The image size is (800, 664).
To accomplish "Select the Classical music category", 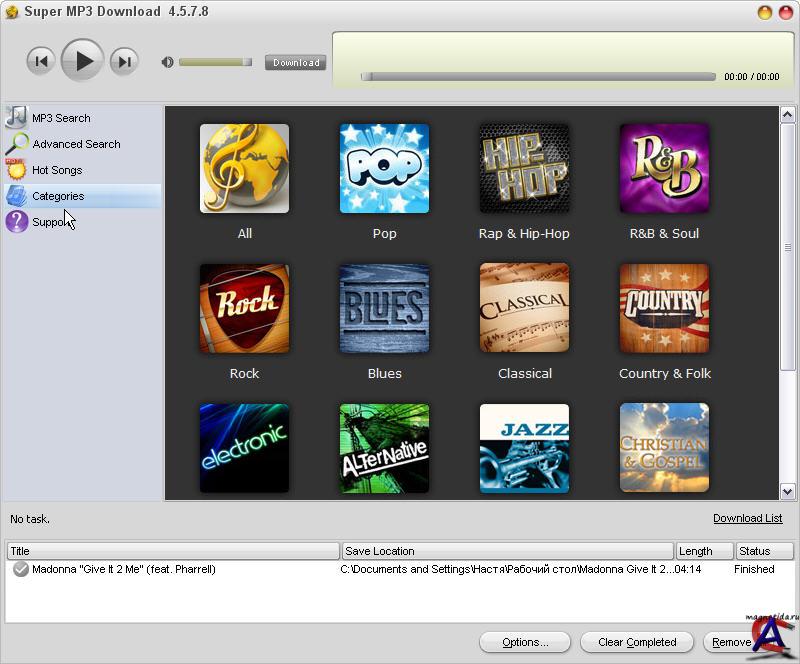I will 524,309.
